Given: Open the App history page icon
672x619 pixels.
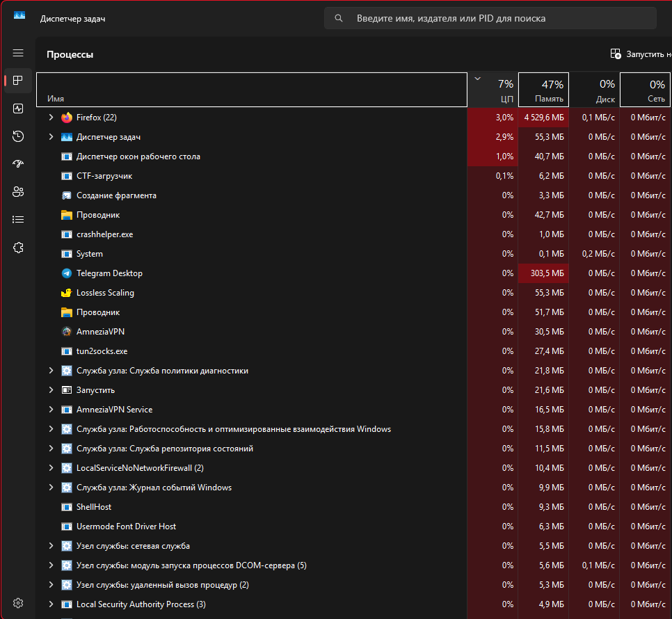Looking at the screenshot, I should pos(18,136).
